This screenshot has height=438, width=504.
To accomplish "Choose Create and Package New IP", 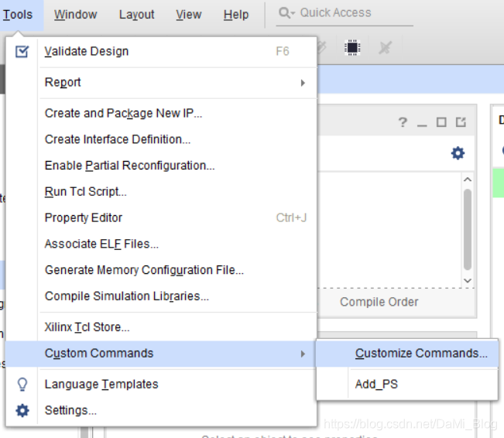I will click(x=177, y=113).
